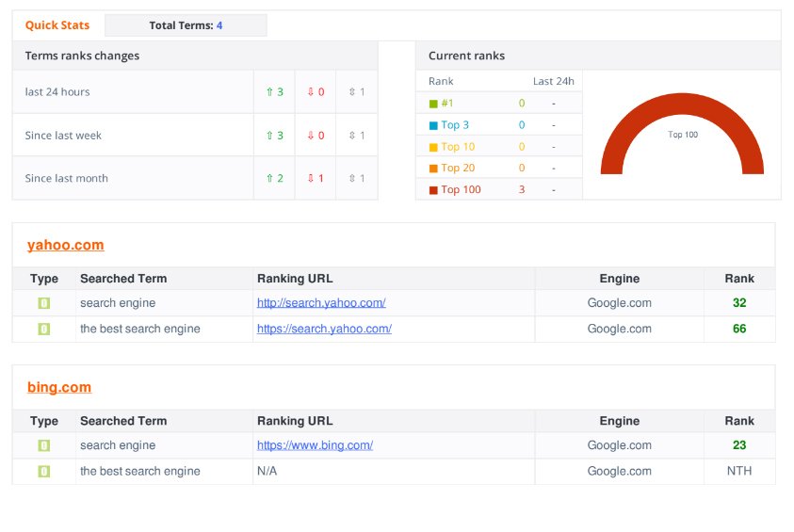Viewport: 794px width, 532px height.
Task: Click the NTH rank cell in bing table
Action: (x=739, y=471)
